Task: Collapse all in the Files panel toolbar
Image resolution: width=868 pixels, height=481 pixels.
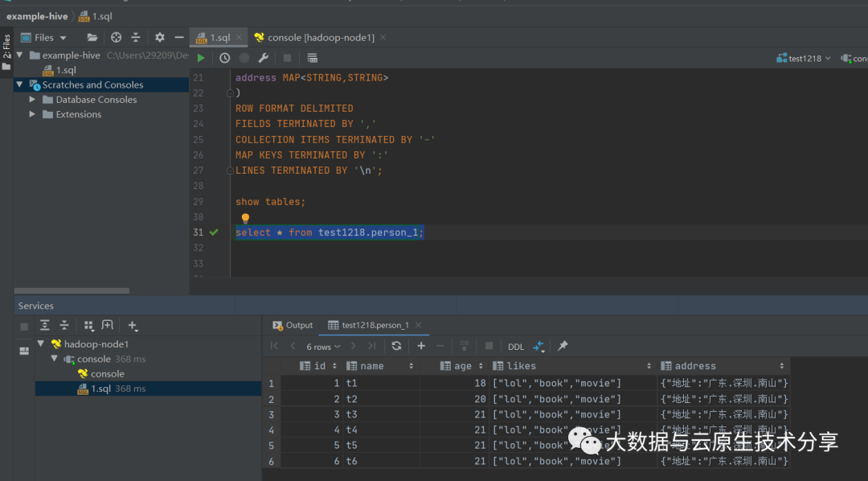Action: [x=136, y=38]
